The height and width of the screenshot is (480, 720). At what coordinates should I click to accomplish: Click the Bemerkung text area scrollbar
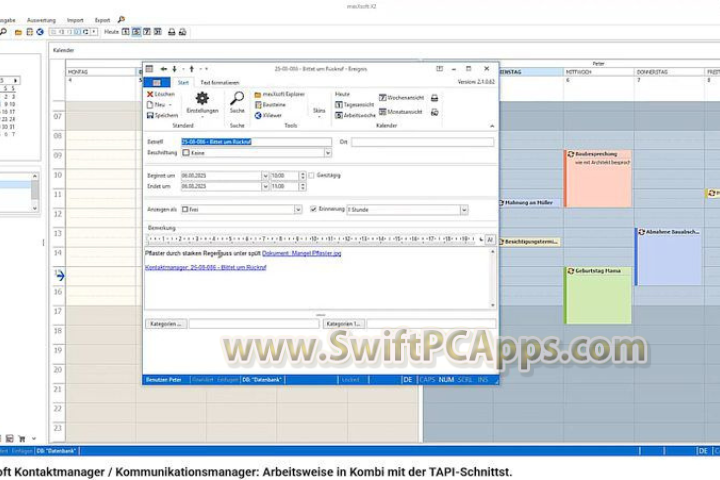pos(493,278)
